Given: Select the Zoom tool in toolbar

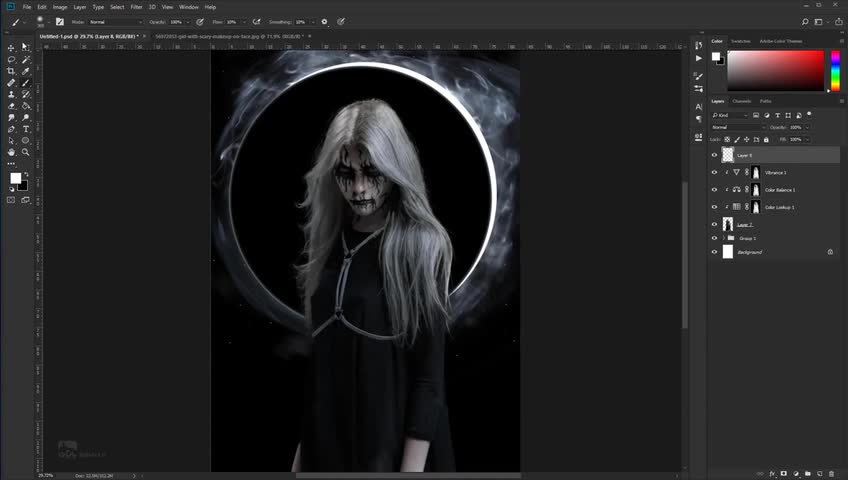Looking at the screenshot, I should point(26,152).
